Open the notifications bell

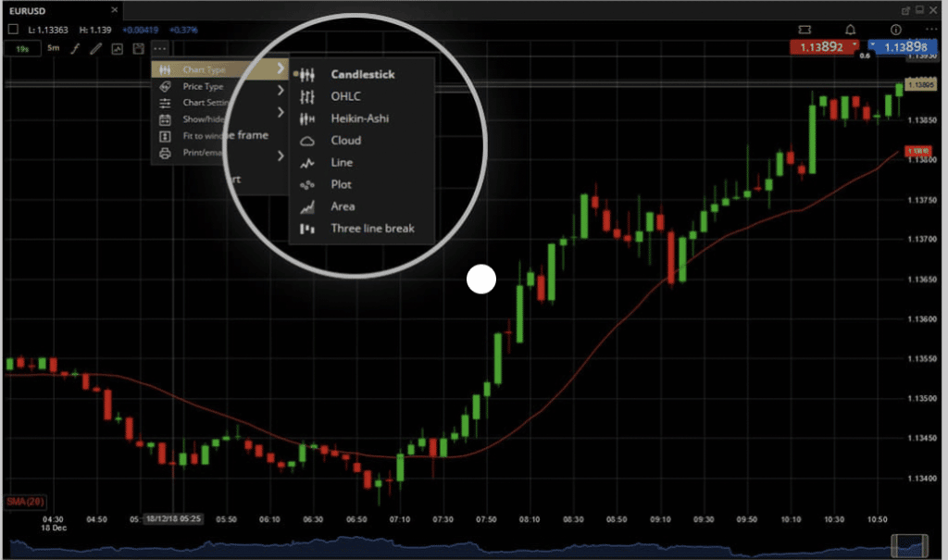pyautogui.click(x=850, y=29)
